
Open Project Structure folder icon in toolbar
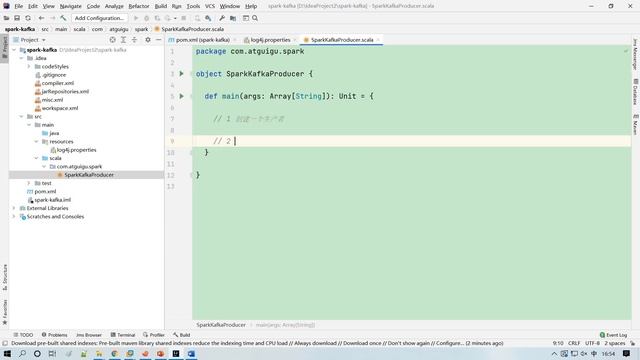pyautogui.click(x=233, y=18)
